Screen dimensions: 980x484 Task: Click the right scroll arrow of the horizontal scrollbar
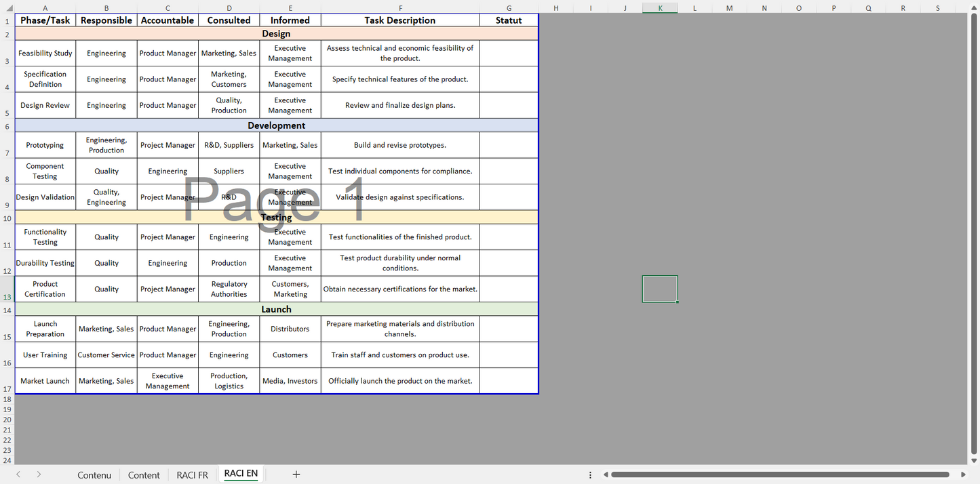[964, 475]
